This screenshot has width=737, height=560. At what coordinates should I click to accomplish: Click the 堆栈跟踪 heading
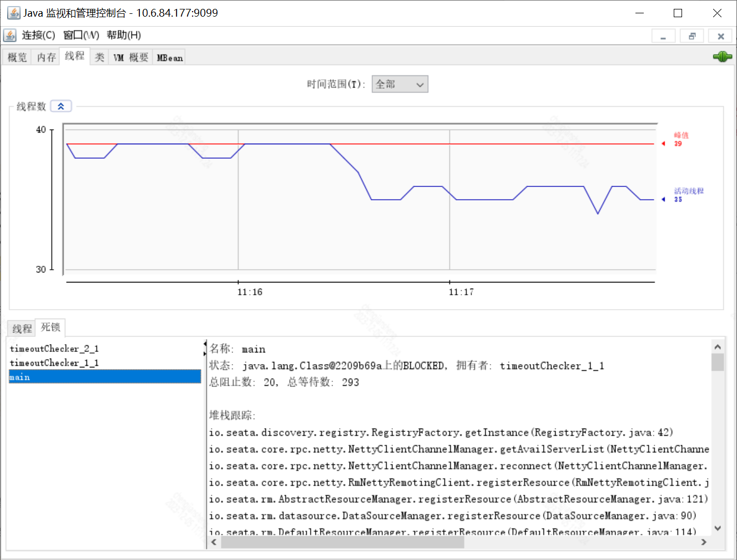point(233,416)
